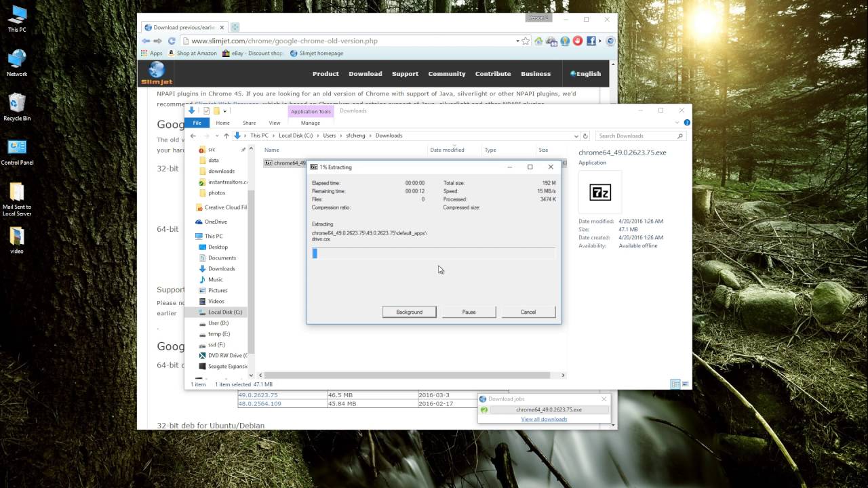Open Support menu on Slimjet site
Viewport: 868px width, 488px height.
(x=405, y=74)
